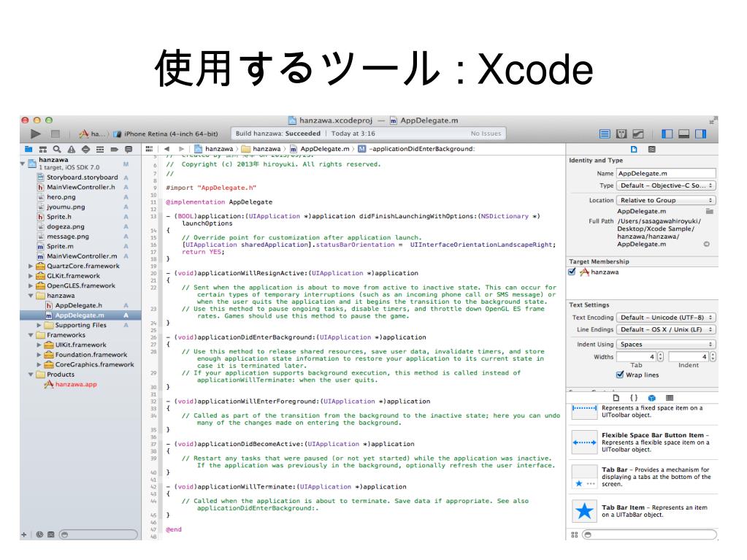Expand the Supporting Files folder
Viewport: 747px width, 560px height.
pos(39,325)
